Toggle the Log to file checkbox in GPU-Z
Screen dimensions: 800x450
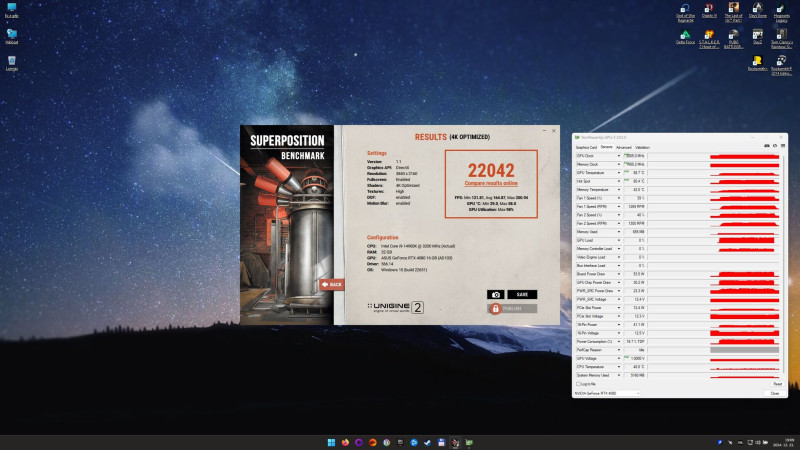click(x=579, y=384)
